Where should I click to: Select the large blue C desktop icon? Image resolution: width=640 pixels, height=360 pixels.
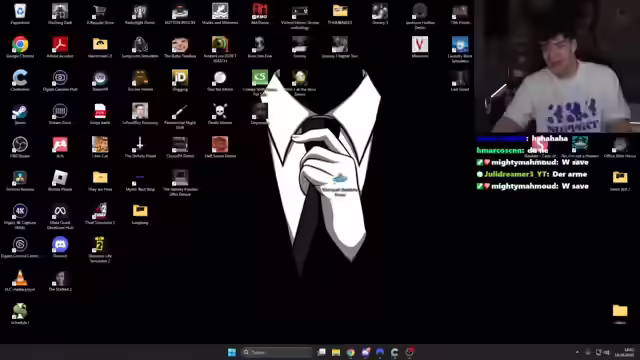pos(20,78)
